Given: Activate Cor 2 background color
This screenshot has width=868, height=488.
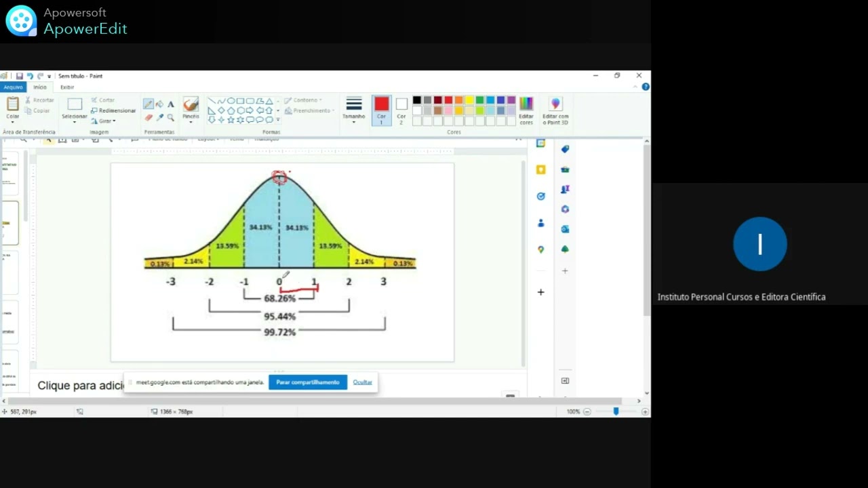Looking at the screenshot, I should click(x=401, y=110).
